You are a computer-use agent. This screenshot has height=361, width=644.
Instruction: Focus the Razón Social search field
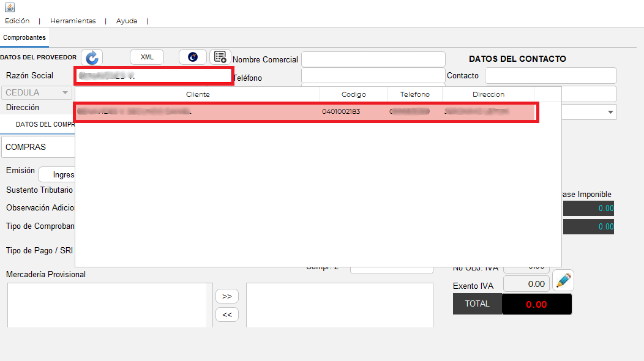[x=154, y=76]
